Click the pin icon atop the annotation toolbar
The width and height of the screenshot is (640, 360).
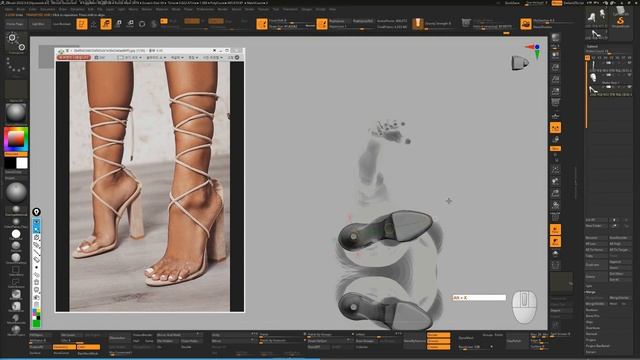[36, 212]
